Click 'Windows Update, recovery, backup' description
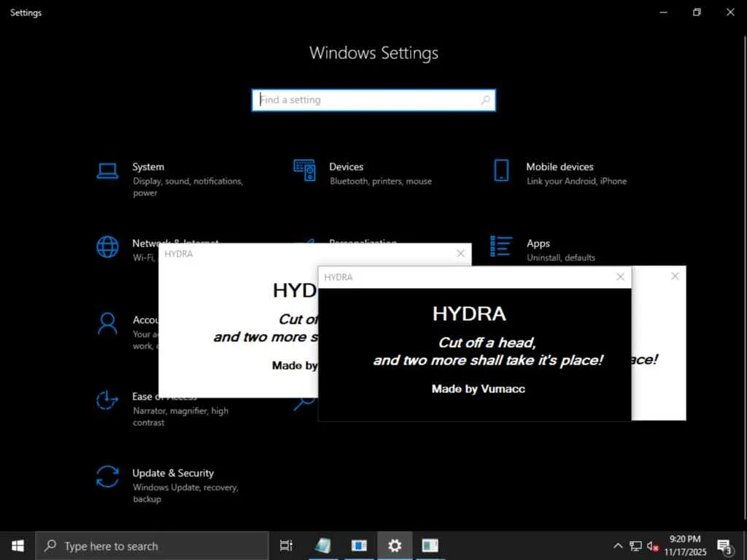Viewport: 747px width, 560px height. tap(185, 493)
